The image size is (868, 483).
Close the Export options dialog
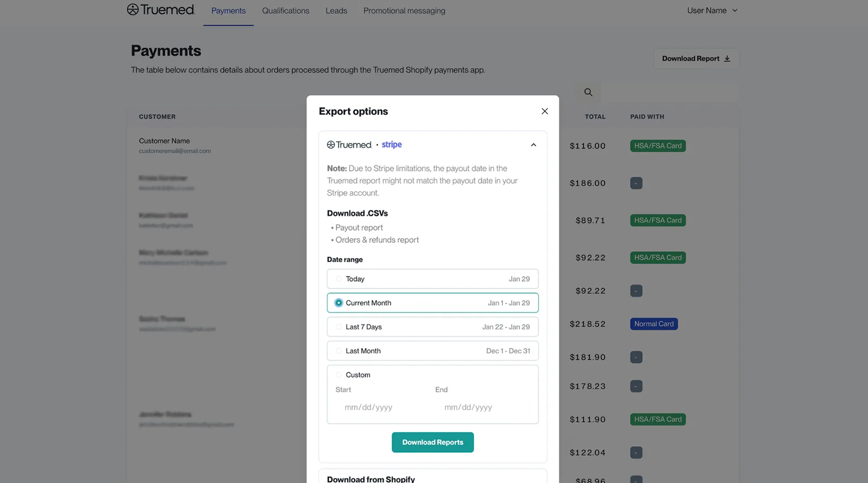(545, 111)
